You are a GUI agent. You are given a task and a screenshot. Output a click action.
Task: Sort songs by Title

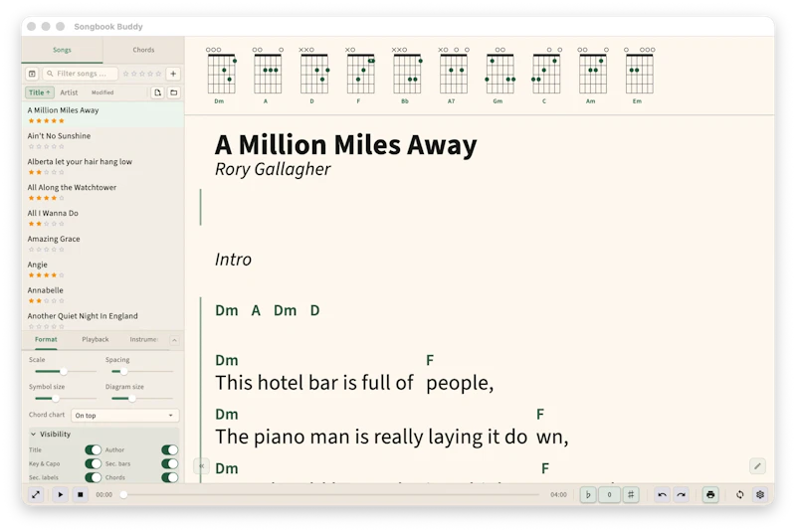tap(40, 92)
